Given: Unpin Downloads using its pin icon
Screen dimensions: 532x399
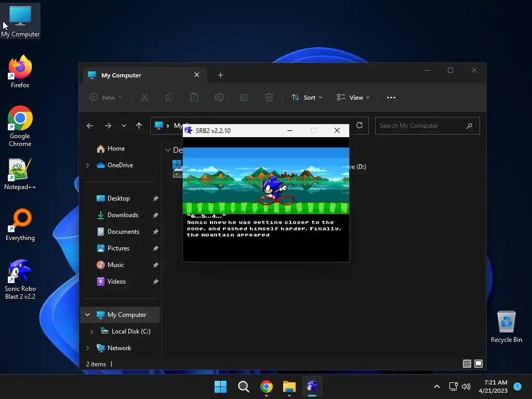Looking at the screenshot, I should [x=155, y=215].
